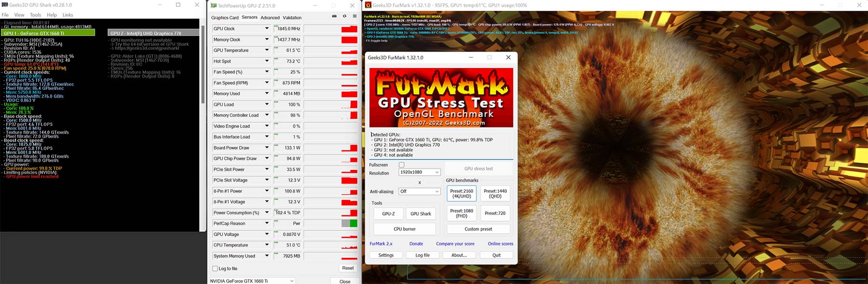Click the Power Consumption 102.4 % TDP value
Image resolution: width=868 pixels, height=284 pixels.
tap(288, 213)
